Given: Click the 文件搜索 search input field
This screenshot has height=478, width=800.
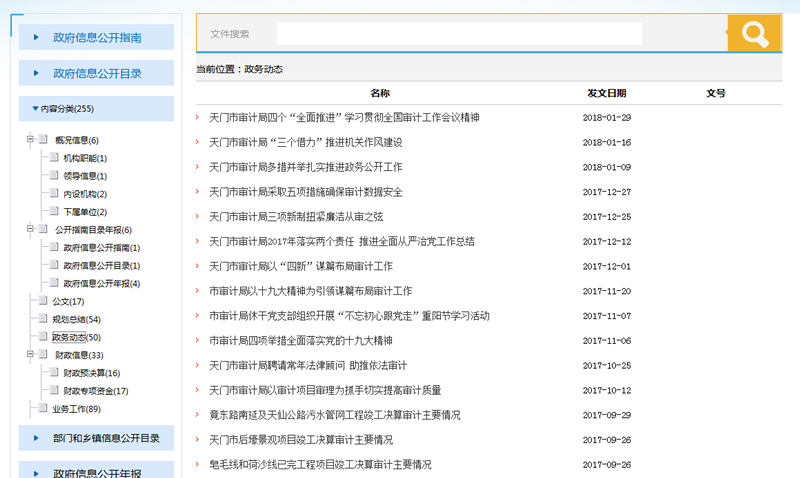Looking at the screenshot, I should tap(459, 34).
